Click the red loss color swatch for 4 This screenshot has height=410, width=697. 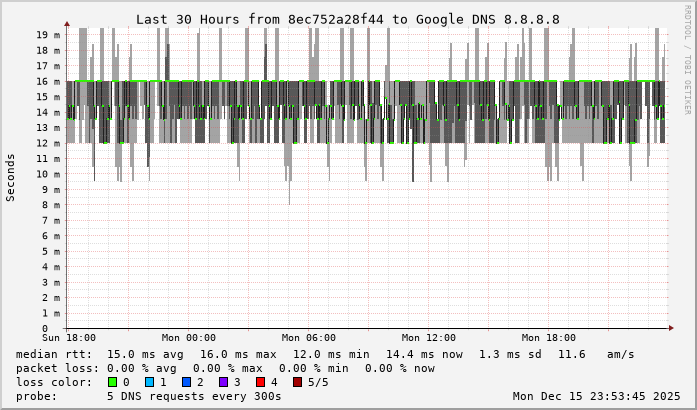tap(260, 382)
